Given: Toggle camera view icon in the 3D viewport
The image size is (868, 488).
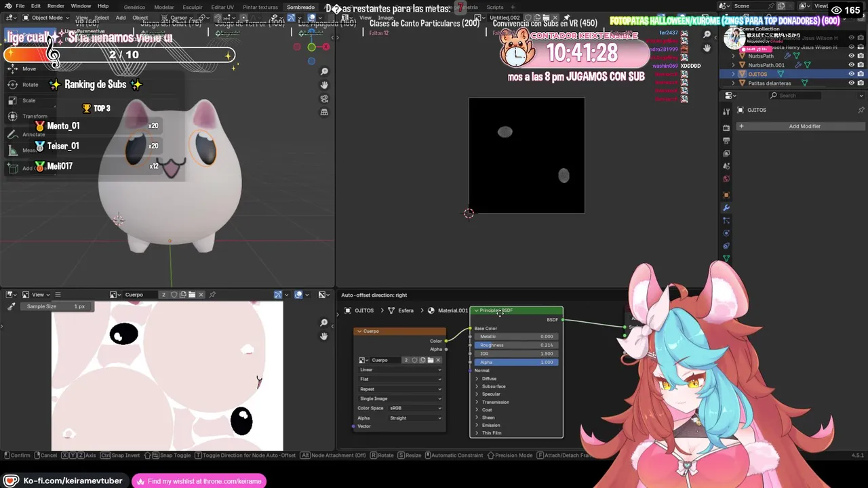Looking at the screenshot, I should point(324,98).
